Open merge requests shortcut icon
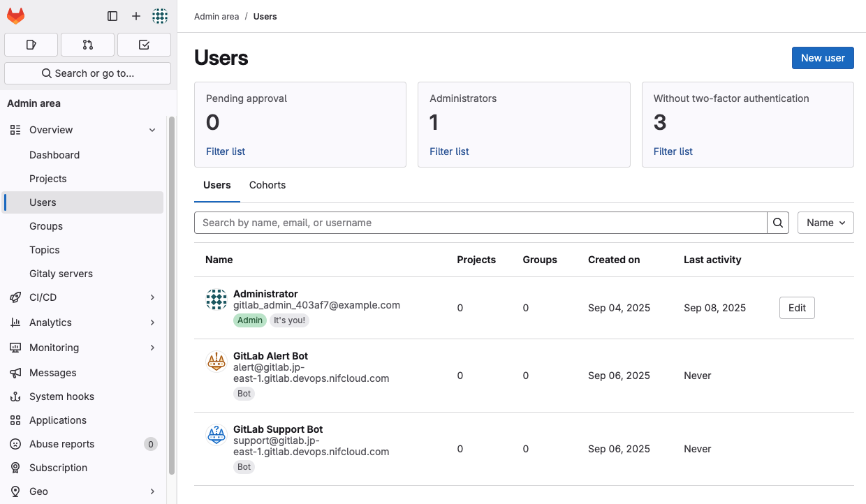Screen dimensions: 866x504 87,45
